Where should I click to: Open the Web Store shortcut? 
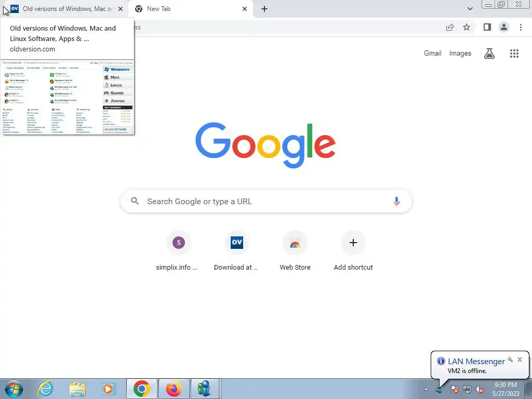[295, 252]
